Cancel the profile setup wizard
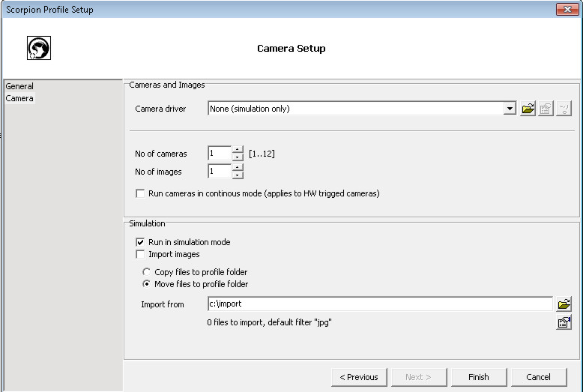 tap(538, 377)
